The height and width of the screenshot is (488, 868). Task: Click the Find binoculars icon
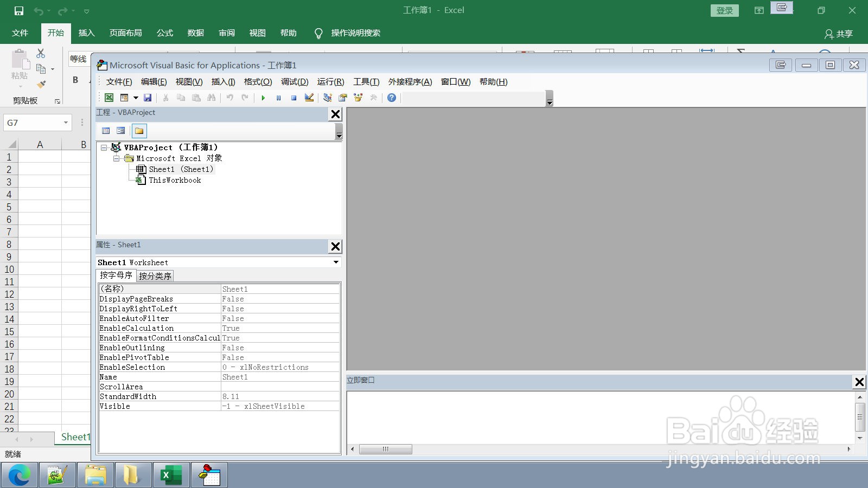(x=211, y=98)
